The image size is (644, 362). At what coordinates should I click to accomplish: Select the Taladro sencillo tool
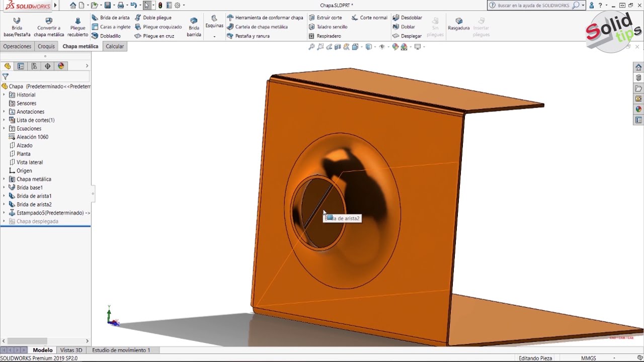tap(328, 27)
